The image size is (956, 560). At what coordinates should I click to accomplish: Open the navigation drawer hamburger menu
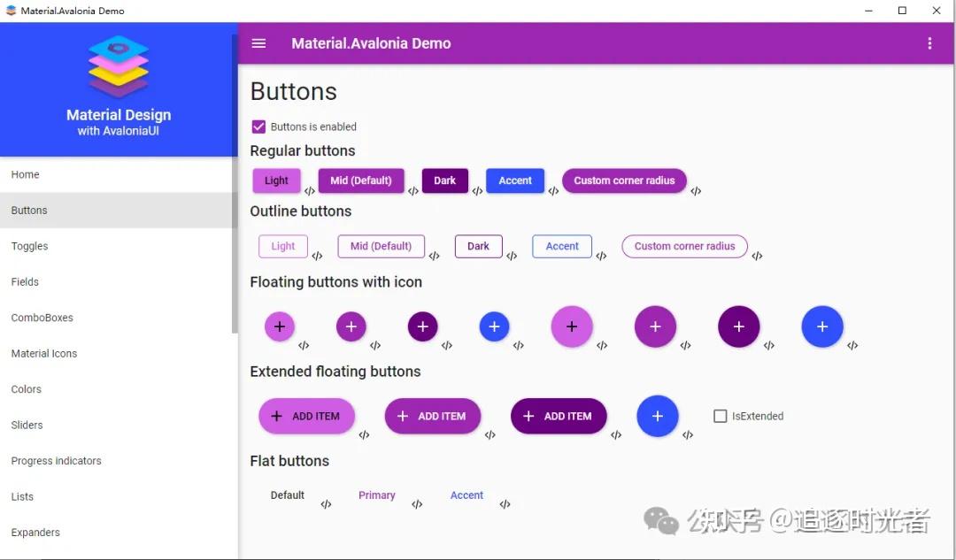tap(258, 42)
